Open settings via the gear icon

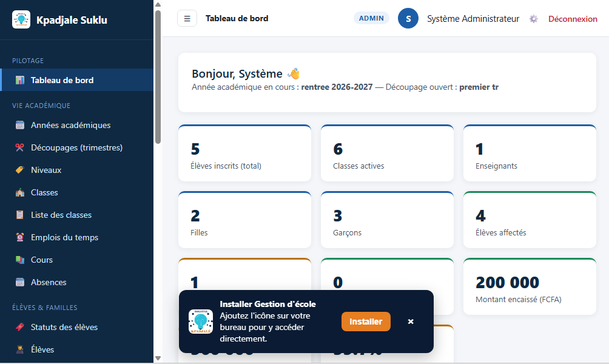pyautogui.click(x=534, y=19)
